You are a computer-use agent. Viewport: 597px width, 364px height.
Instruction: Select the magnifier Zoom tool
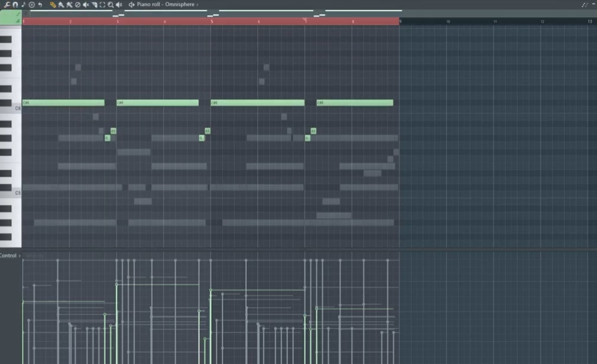tap(110, 5)
